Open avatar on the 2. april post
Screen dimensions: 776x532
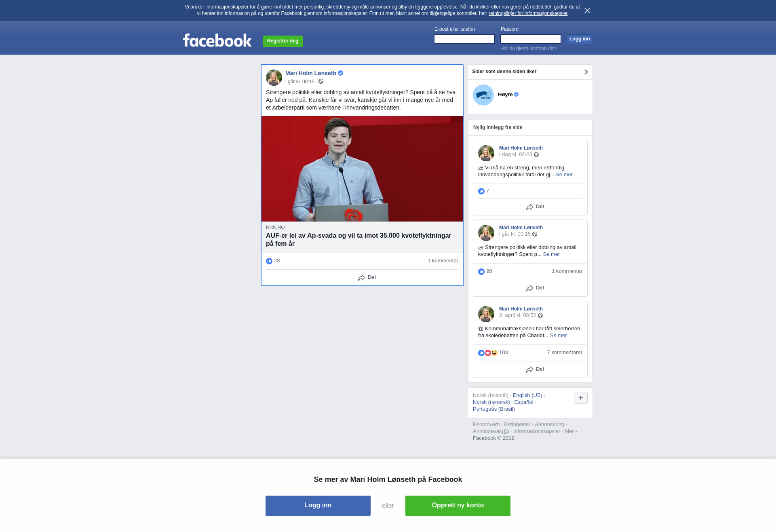[486, 314]
